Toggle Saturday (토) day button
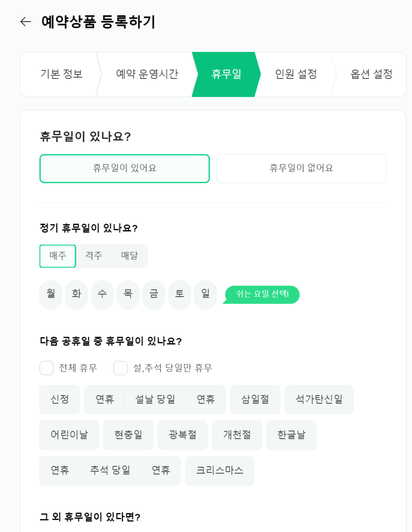The width and height of the screenshot is (412, 532). tap(180, 294)
